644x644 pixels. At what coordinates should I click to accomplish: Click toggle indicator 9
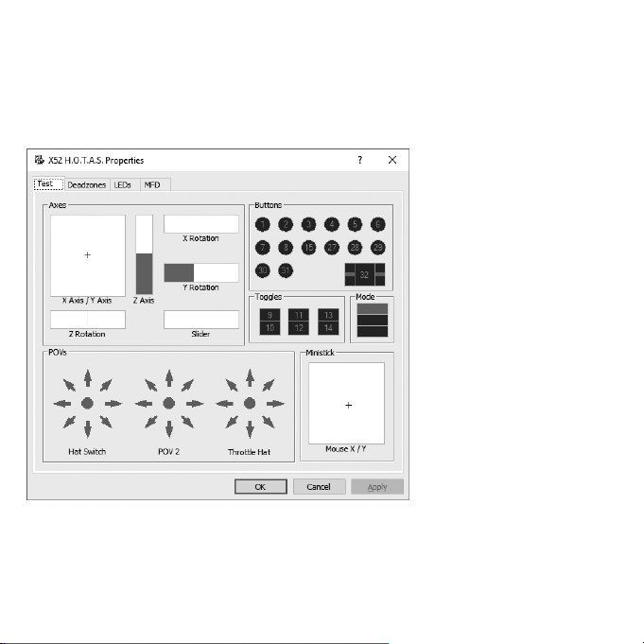tap(270, 315)
